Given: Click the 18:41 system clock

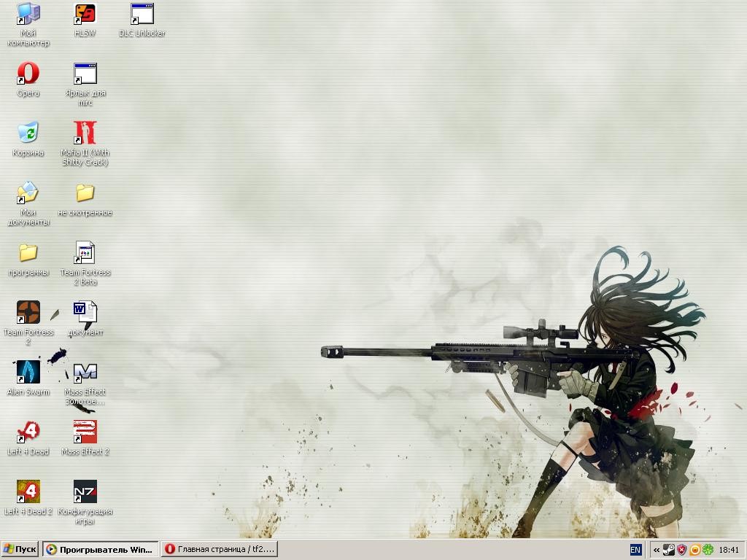Looking at the screenshot, I should click(x=729, y=550).
